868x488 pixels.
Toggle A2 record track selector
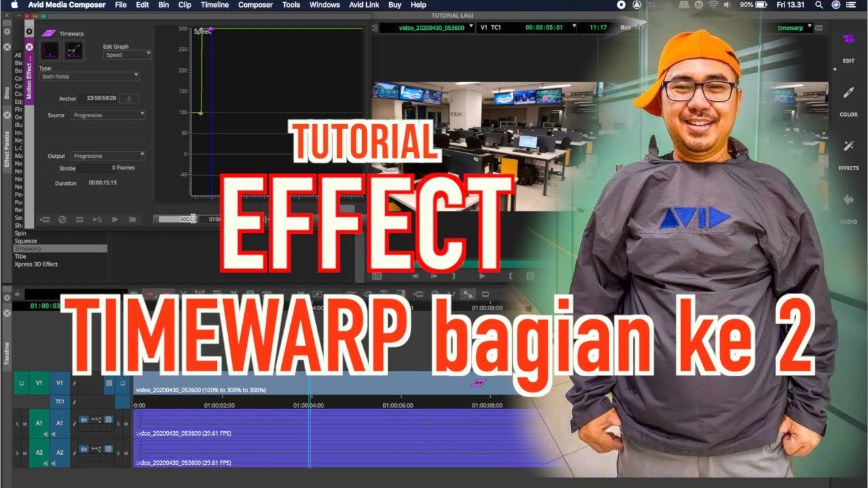pos(60,452)
